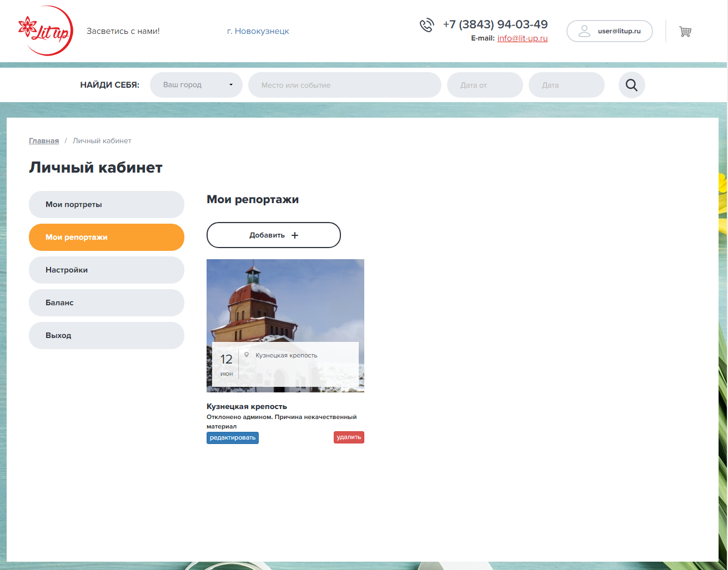The width and height of the screenshot is (728, 570).
Task: Click the Ваш город dropdown arrow
Action: [231, 85]
